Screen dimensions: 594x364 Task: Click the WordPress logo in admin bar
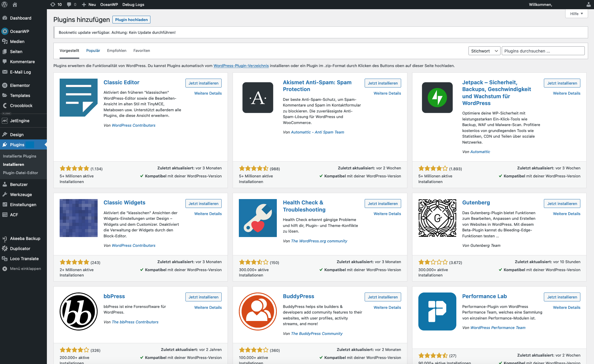tap(4, 4)
